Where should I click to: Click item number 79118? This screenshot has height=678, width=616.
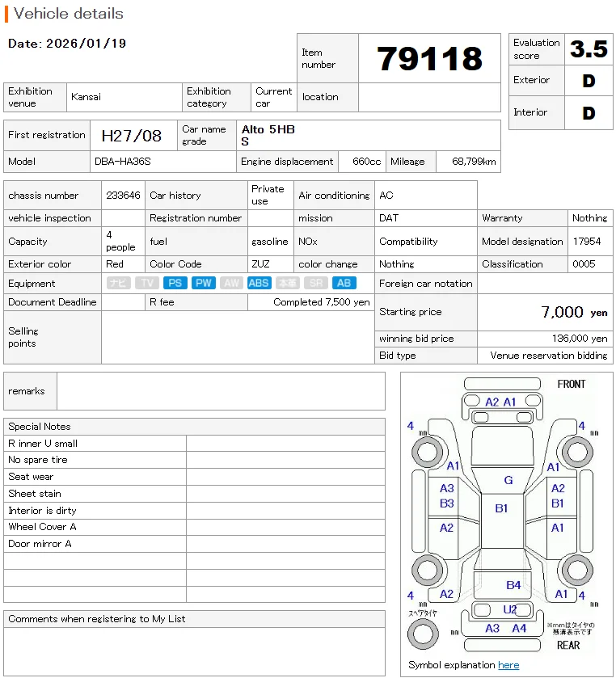click(x=429, y=58)
